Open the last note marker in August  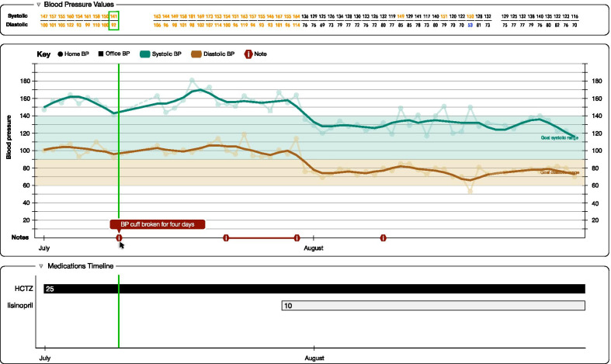384,237
